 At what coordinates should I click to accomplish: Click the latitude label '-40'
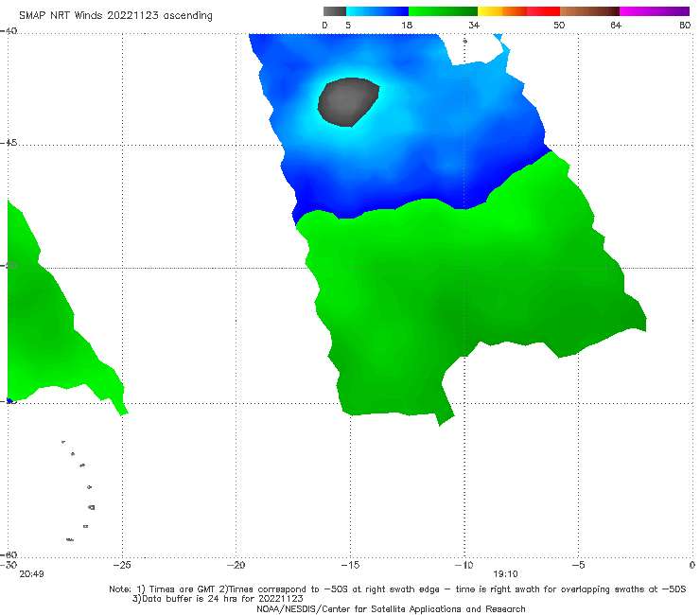click(9, 31)
